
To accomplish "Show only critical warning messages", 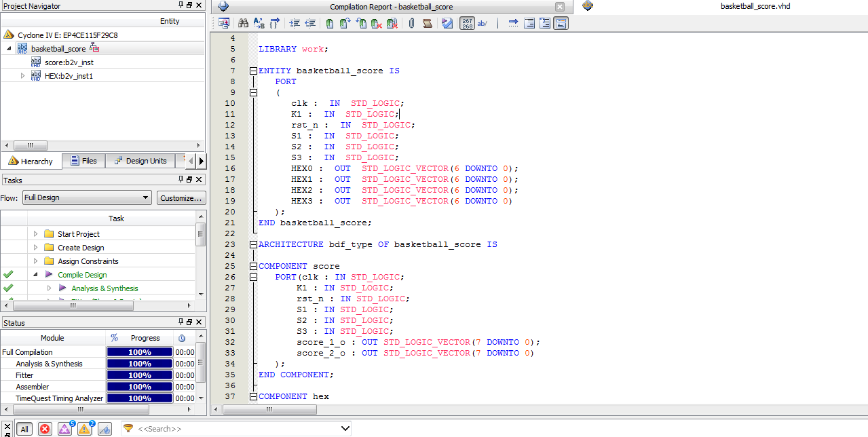I will click(65, 429).
